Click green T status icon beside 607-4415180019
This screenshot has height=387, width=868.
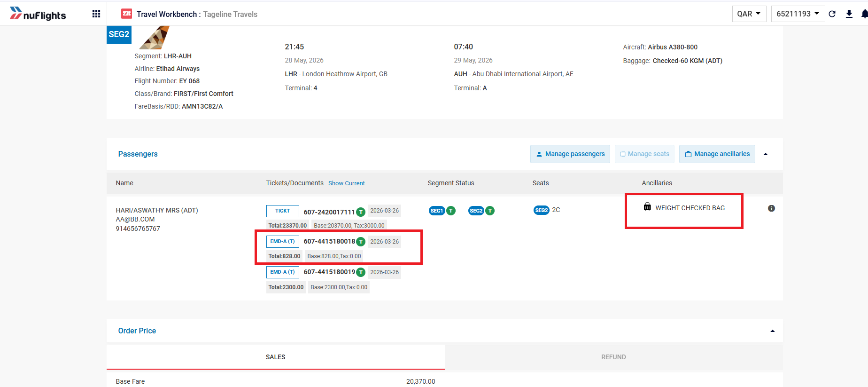(x=361, y=272)
